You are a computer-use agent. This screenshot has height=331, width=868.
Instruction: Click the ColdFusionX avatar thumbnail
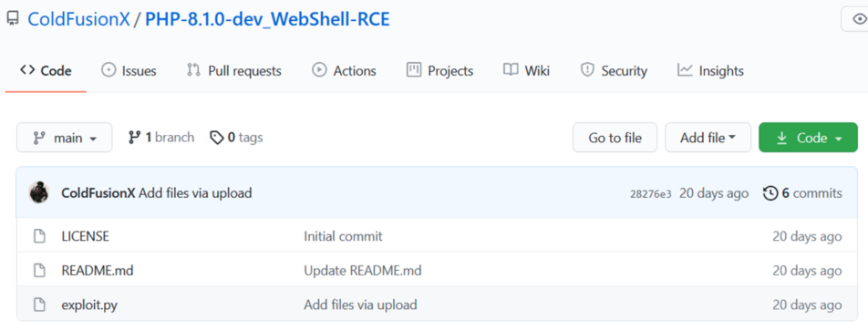pos(39,192)
